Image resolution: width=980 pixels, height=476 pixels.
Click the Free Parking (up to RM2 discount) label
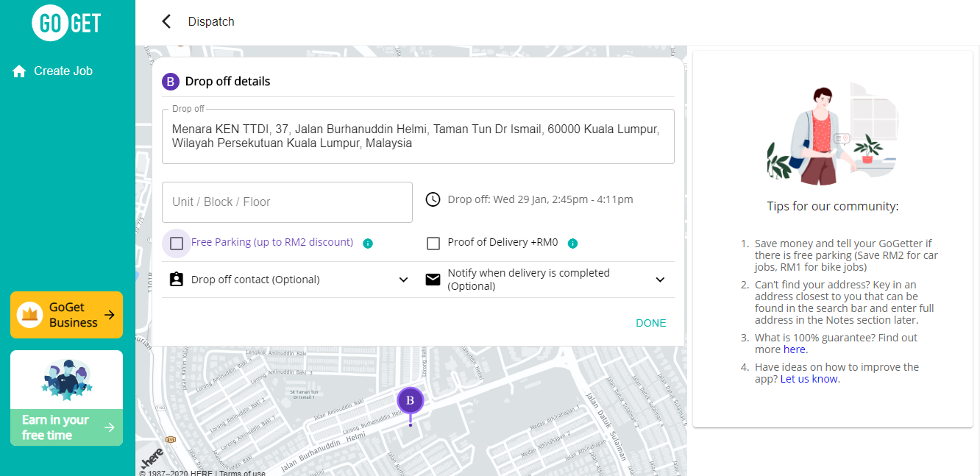pyautogui.click(x=272, y=242)
